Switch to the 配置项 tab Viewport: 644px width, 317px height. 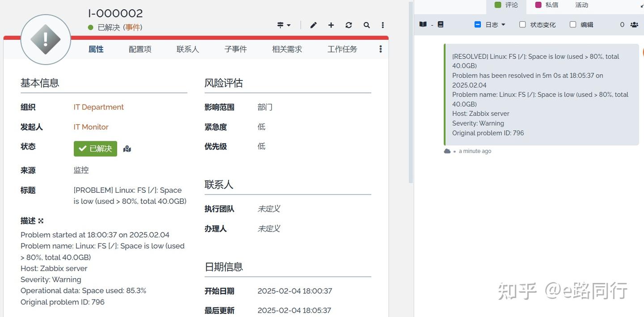coord(140,49)
